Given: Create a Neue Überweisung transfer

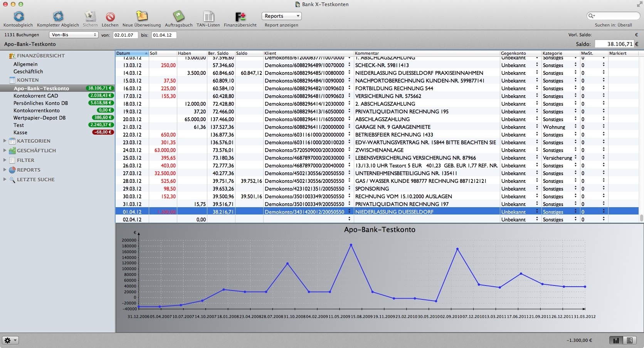Looking at the screenshot, I should tap(141, 17).
